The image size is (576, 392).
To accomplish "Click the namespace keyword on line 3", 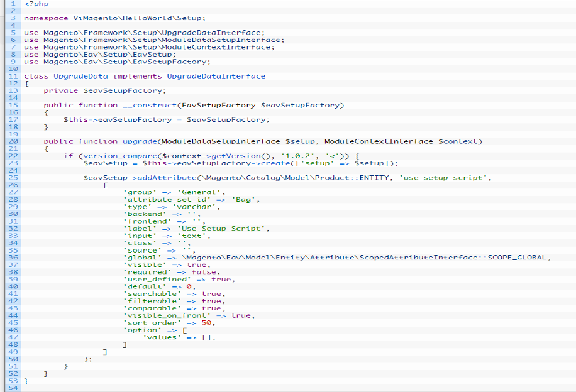I will pos(46,18).
